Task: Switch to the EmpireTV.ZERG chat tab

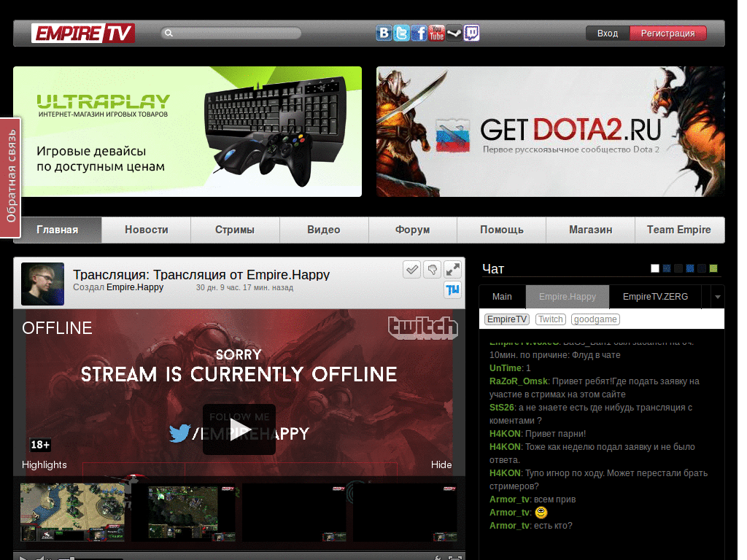Action: point(655,297)
